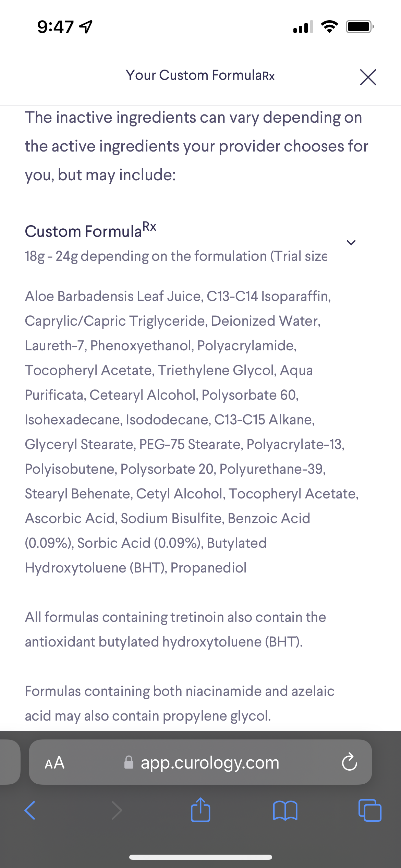Reload the app.curology.com page

click(349, 763)
